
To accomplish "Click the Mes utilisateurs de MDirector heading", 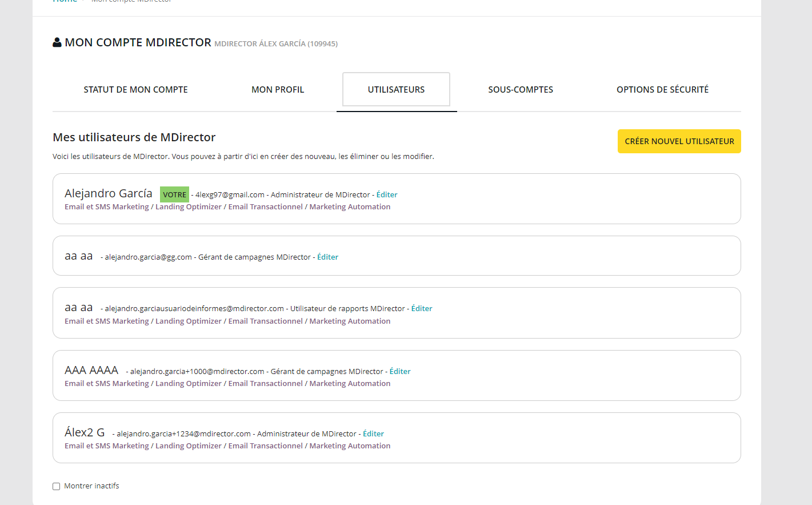I will [x=134, y=137].
